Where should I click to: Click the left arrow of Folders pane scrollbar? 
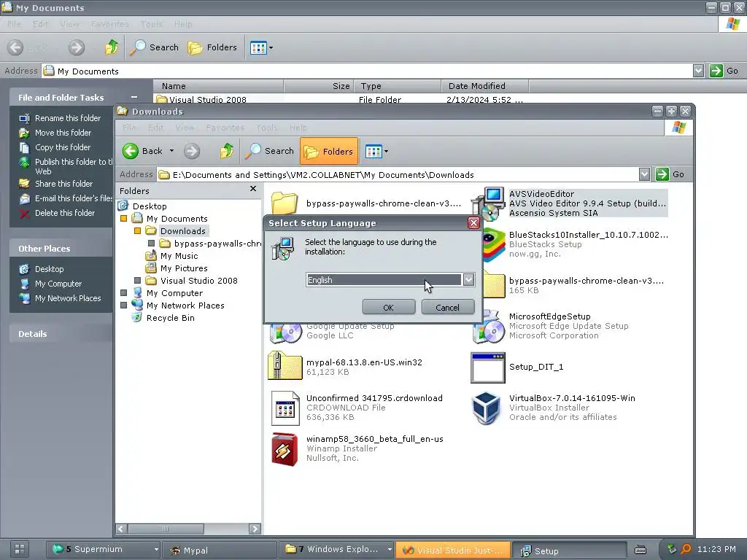pos(122,529)
